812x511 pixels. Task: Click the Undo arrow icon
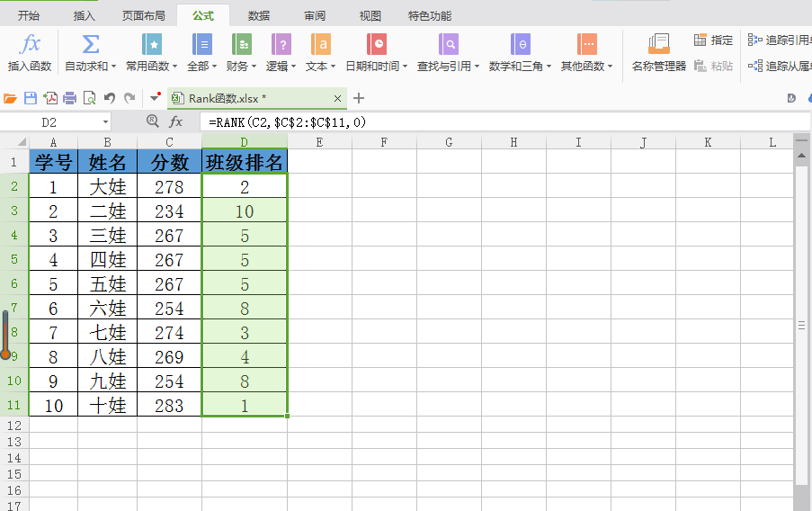click(110, 98)
